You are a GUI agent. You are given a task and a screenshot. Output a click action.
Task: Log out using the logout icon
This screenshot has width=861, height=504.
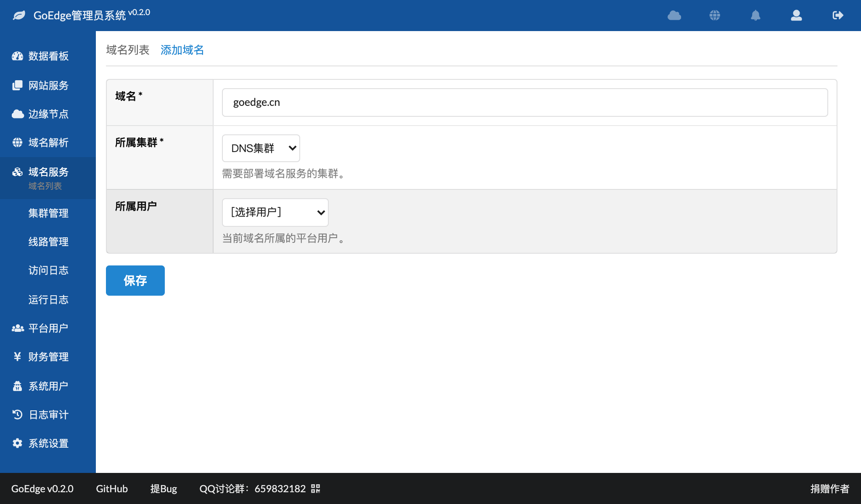point(837,15)
